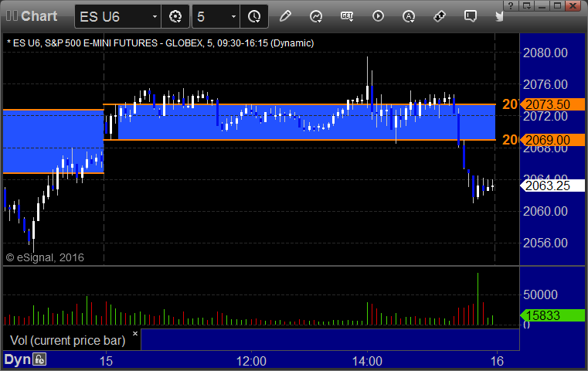This screenshot has width=588, height=371.
Task: Click the 14:00 time axis label
Action: point(367,361)
